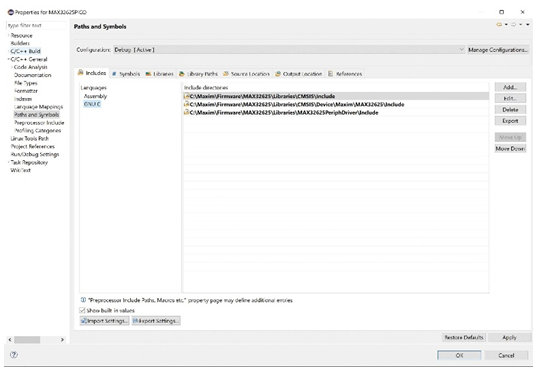The width and height of the screenshot is (539, 370).
Task: Click the forward navigation arrow icon
Action: click(514, 24)
